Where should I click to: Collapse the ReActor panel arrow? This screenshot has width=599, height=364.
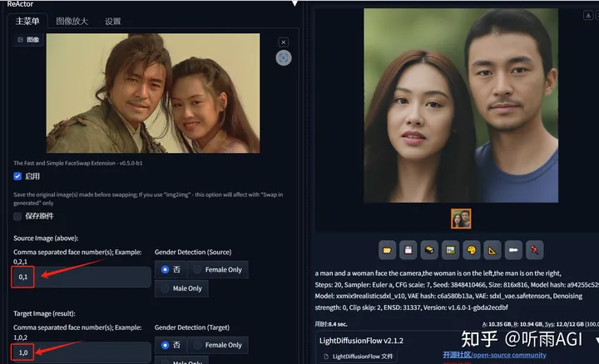(295, 3)
